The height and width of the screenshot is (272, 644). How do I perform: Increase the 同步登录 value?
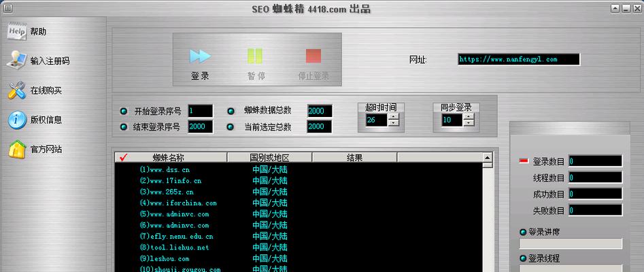click(469, 117)
